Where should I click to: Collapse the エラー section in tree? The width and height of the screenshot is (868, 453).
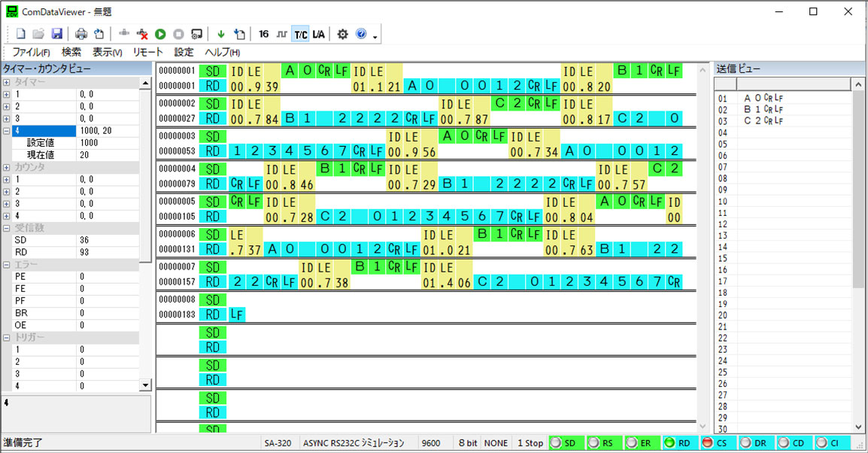[7, 264]
